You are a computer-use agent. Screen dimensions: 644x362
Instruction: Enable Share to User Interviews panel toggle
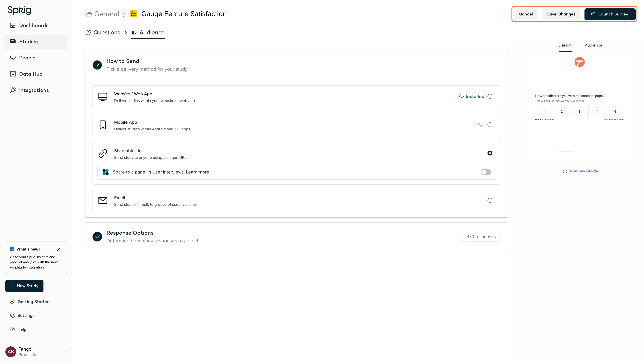tap(486, 172)
